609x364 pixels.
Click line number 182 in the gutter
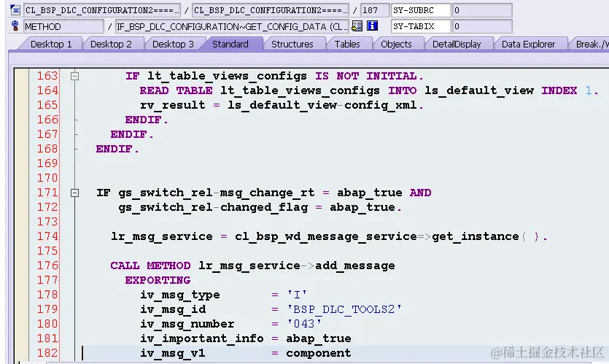(x=47, y=353)
